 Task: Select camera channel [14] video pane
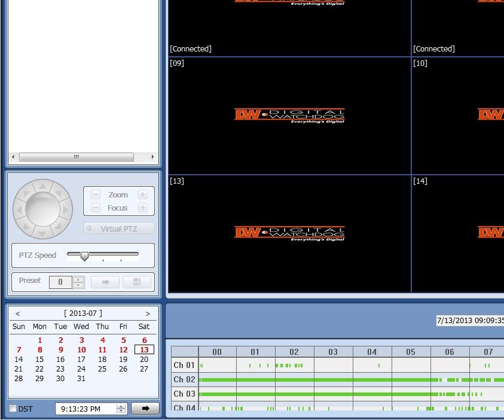[x=458, y=234]
